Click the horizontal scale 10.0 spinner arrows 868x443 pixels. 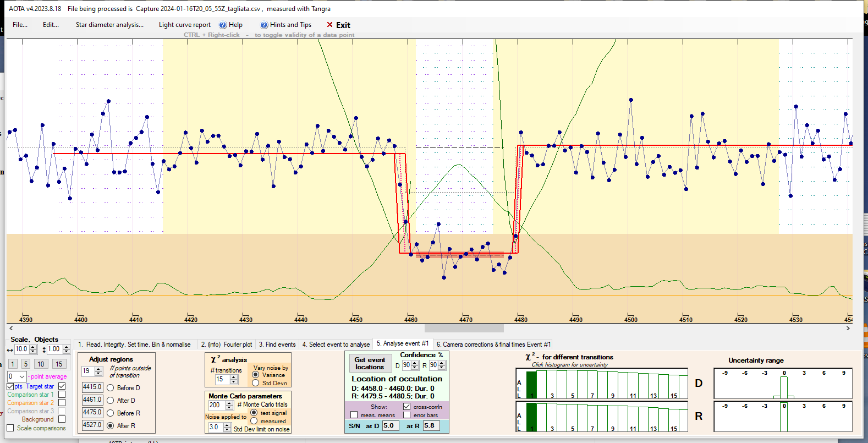click(33, 349)
